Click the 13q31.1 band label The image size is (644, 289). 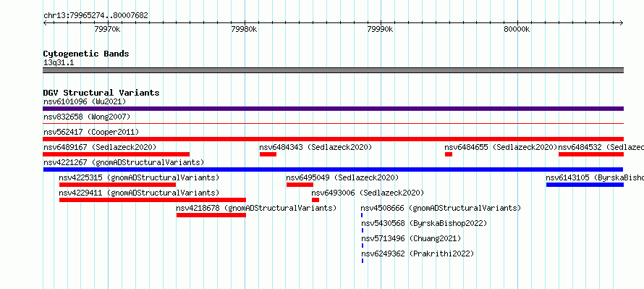coord(59,63)
